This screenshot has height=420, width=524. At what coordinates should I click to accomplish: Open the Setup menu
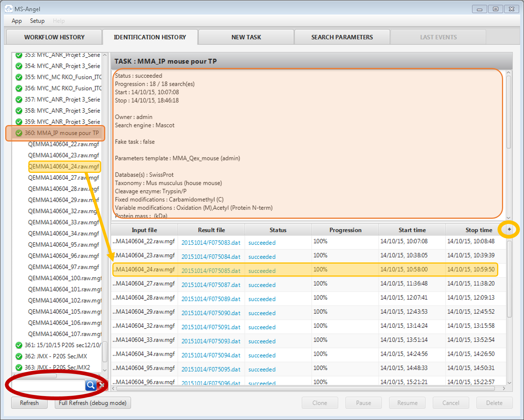(37, 21)
